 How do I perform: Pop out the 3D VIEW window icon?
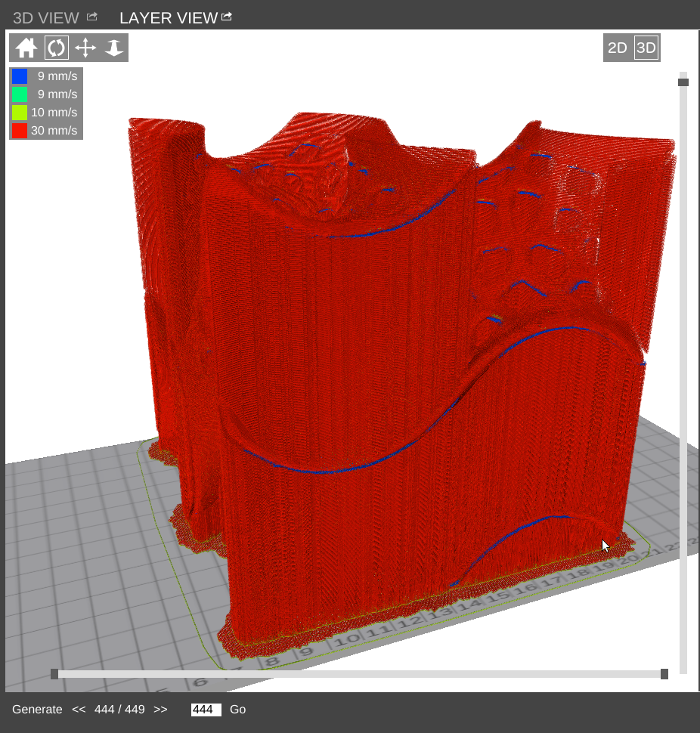pos(92,17)
